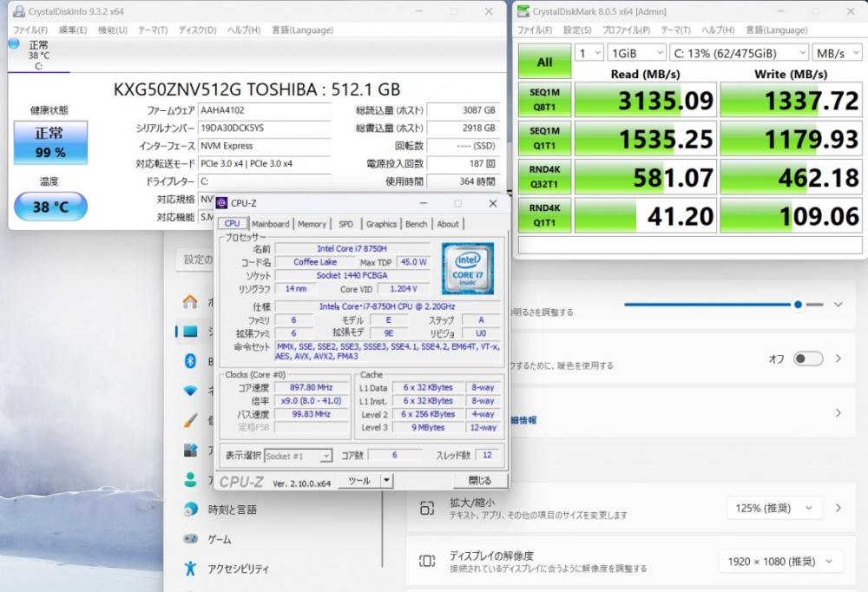
Task: Select the System monitor icon in Settings sidebar
Action: coord(190,332)
